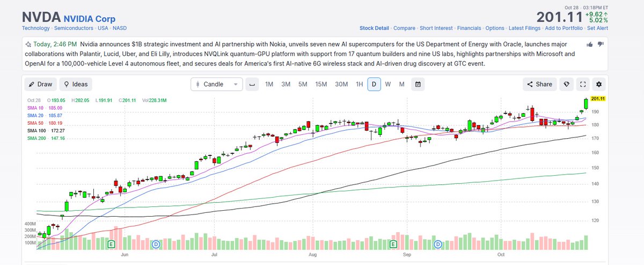Click the SMA 20 indicator label
The height and width of the screenshot is (265, 644).
coord(34,116)
